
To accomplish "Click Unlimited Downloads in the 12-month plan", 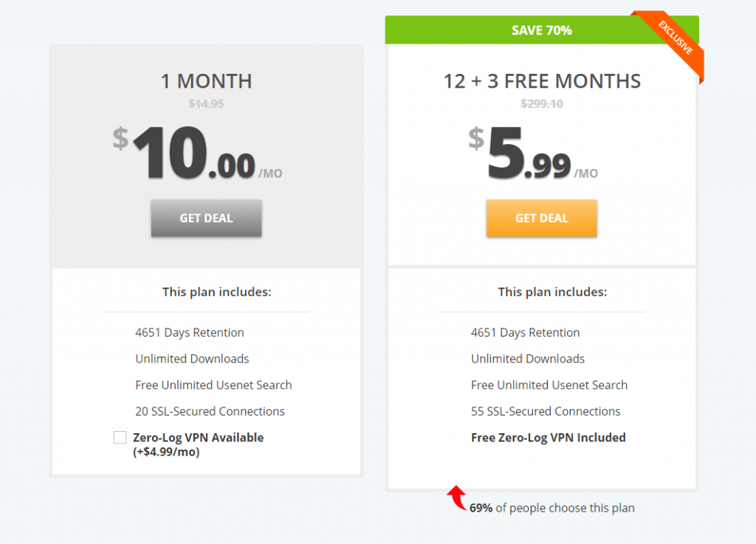I will click(528, 359).
